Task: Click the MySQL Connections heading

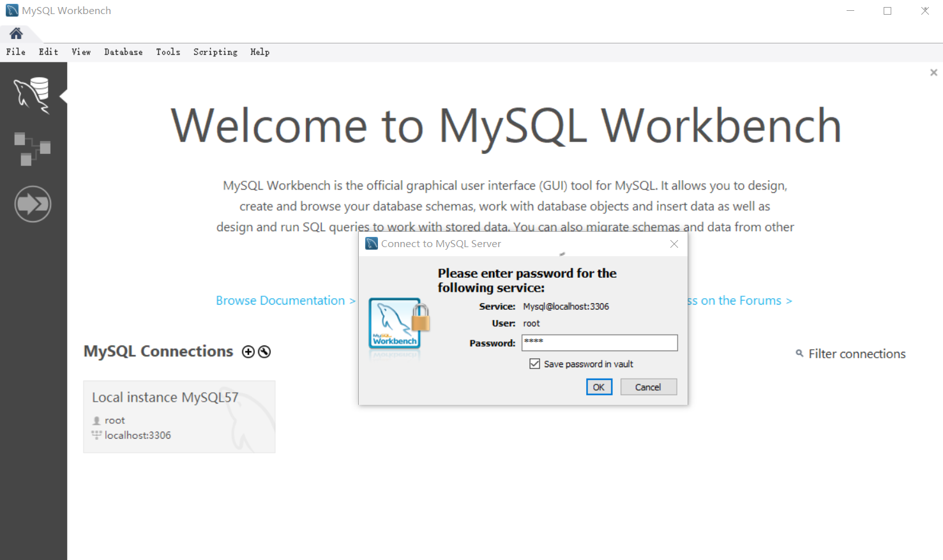Action: [x=158, y=351]
